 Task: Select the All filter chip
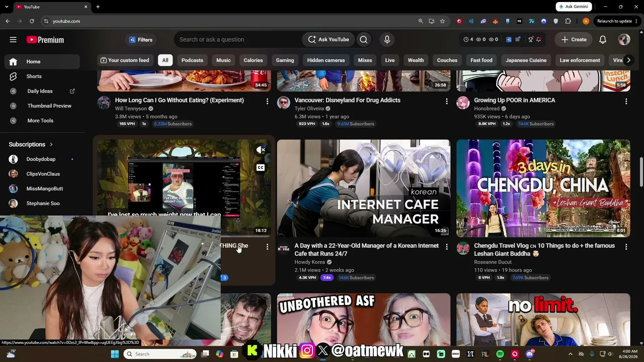coord(165,60)
